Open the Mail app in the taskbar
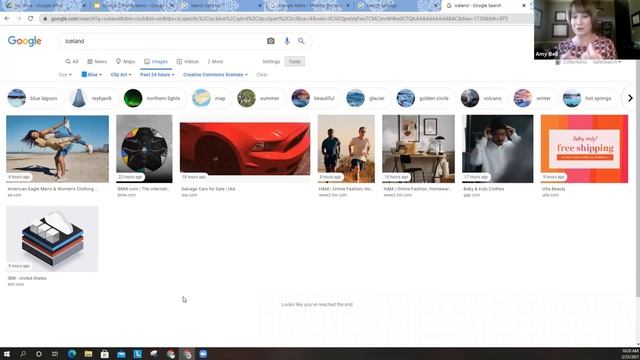640x360 pixels. 121,354
